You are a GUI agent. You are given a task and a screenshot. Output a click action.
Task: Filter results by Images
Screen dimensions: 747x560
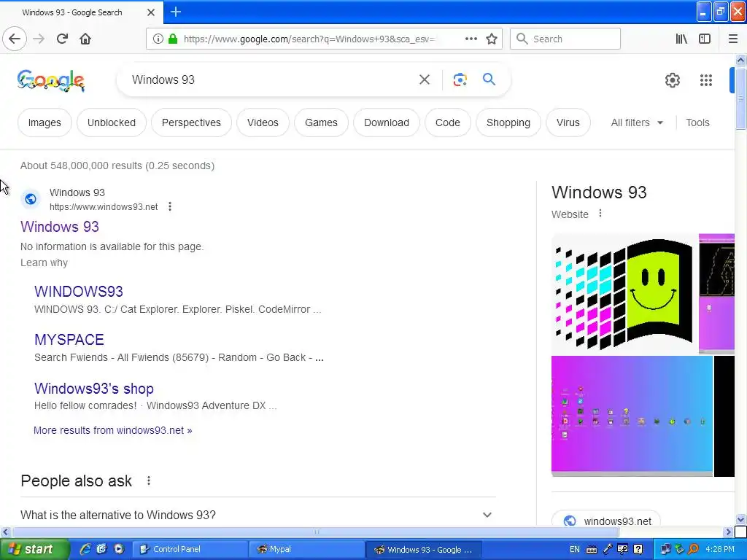pos(44,122)
